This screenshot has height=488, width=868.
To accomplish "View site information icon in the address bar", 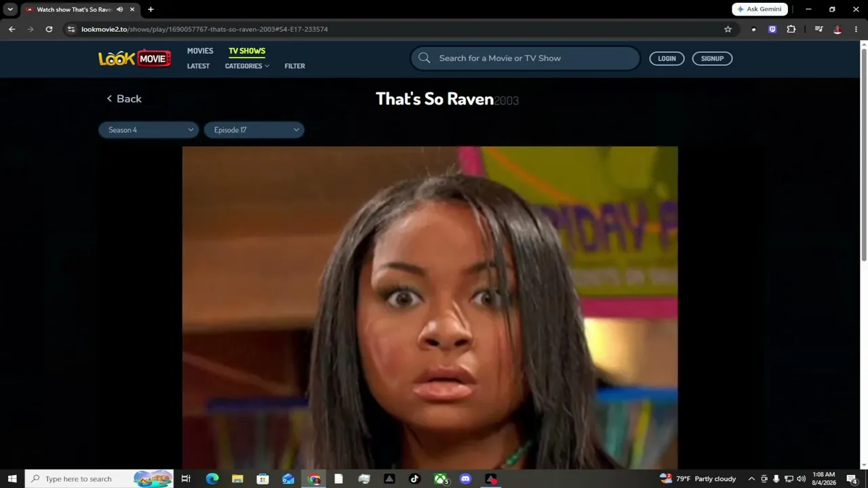I will point(71,29).
